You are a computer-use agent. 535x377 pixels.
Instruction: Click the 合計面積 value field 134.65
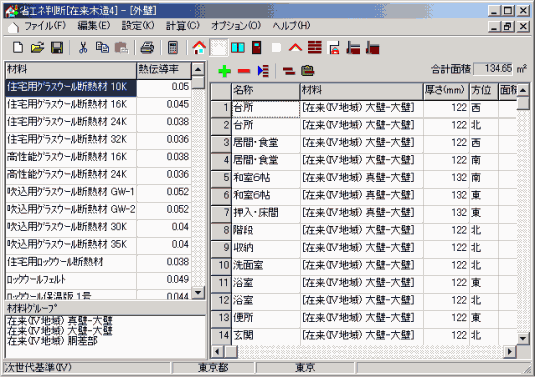tap(493, 69)
